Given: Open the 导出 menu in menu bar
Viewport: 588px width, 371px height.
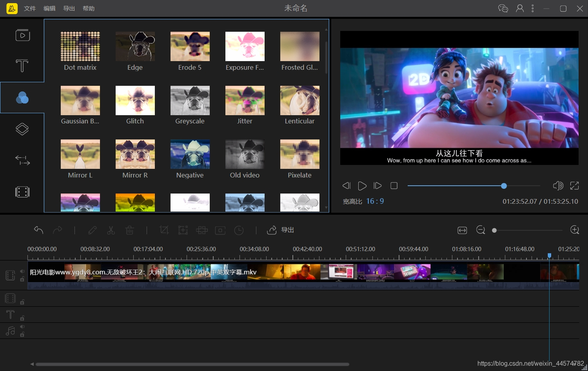Looking at the screenshot, I should pos(69,8).
